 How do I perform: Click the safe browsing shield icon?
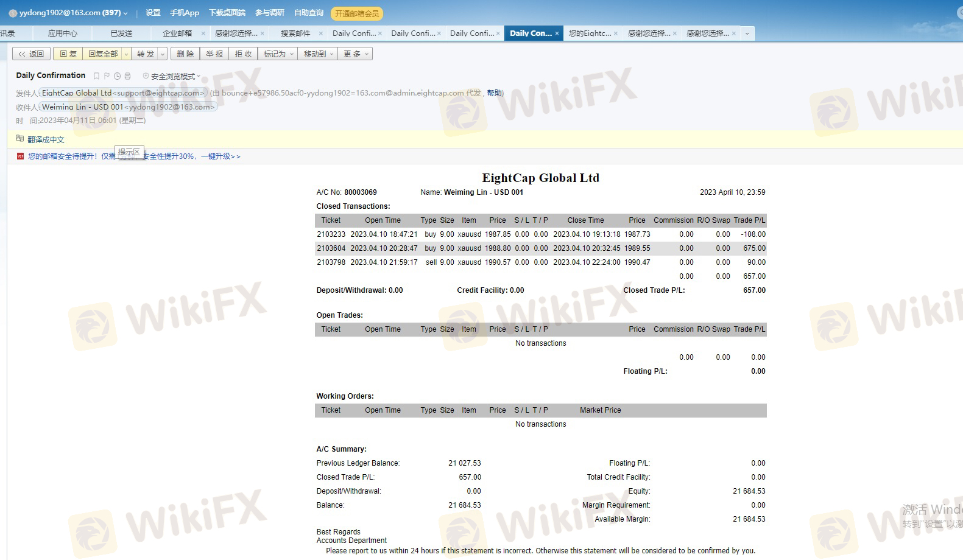click(x=146, y=76)
